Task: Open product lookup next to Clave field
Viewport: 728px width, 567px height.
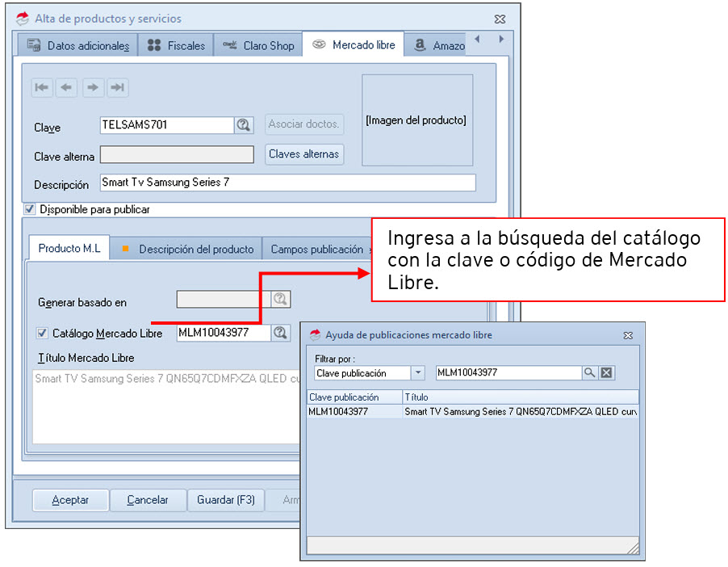Action: (244, 125)
